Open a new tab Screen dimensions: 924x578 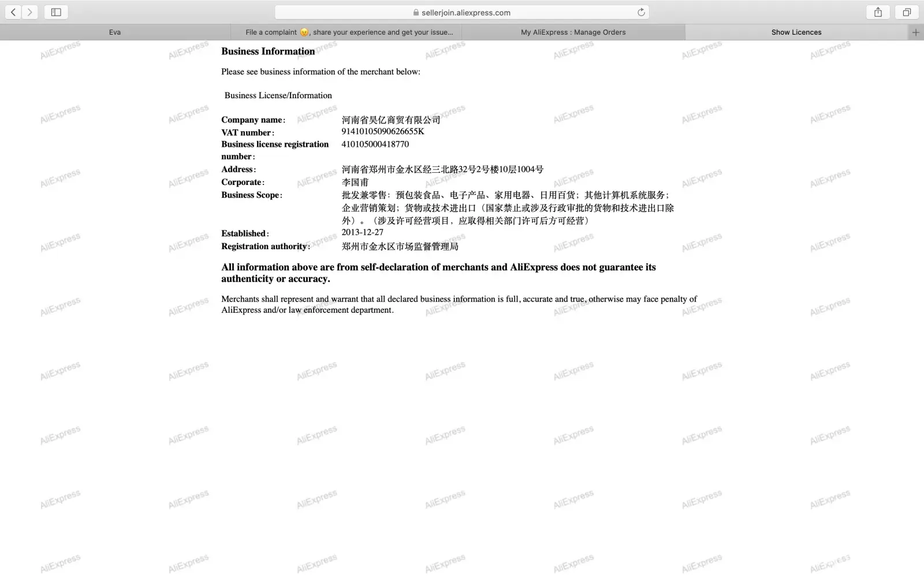[915, 32]
